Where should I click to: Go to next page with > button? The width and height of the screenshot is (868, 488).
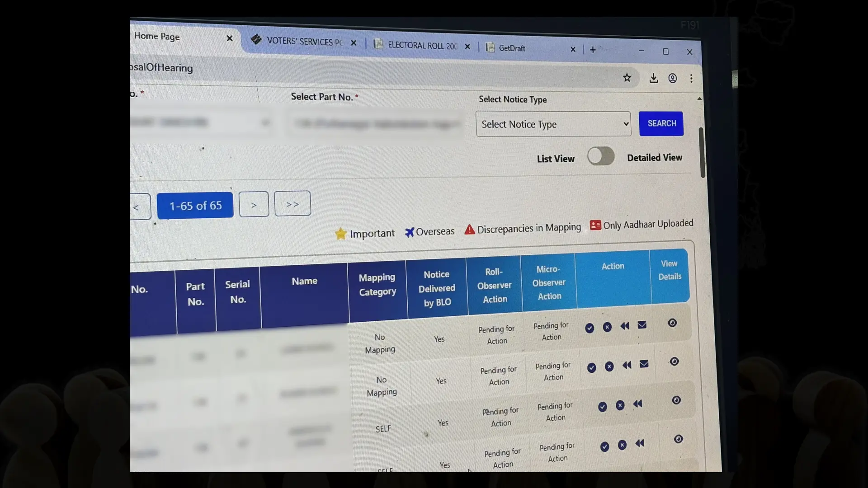tap(254, 205)
